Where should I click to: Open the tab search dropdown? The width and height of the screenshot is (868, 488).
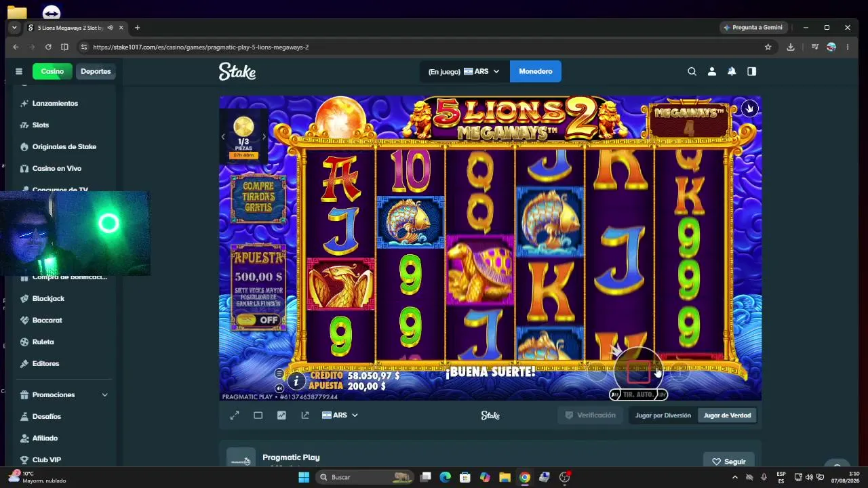point(14,28)
